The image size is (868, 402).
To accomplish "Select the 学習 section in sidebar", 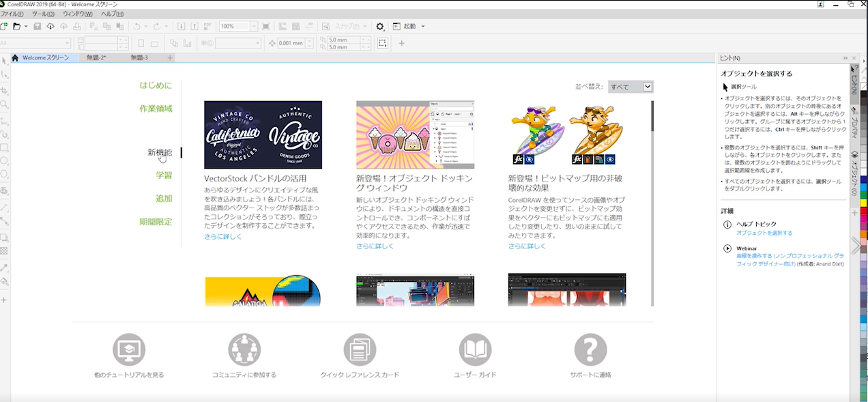I will (x=164, y=175).
